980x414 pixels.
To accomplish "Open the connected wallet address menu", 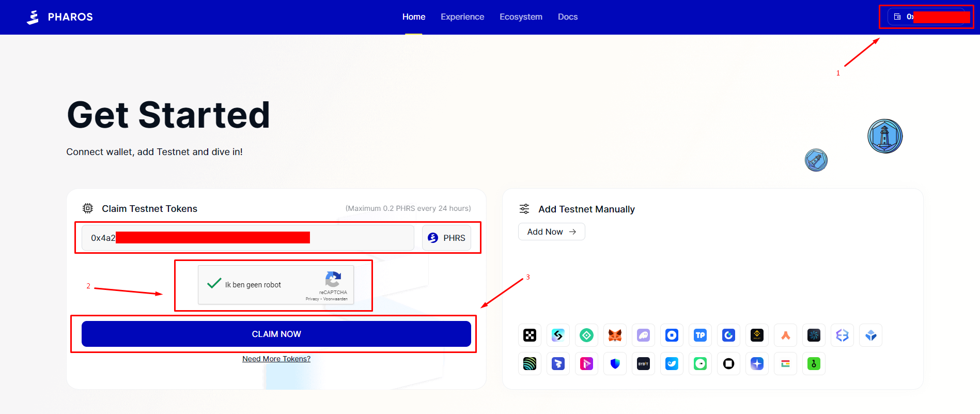I will [x=926, y=17].
